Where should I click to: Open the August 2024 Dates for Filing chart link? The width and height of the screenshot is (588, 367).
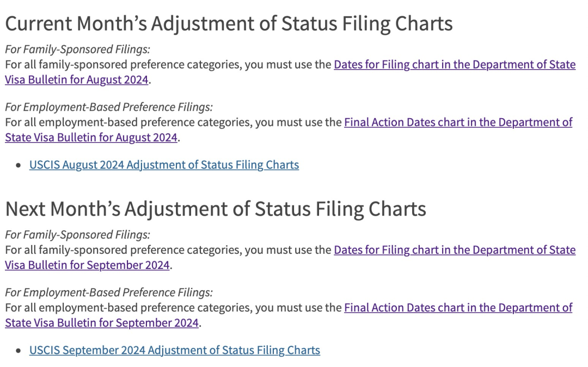pyautogui.click(x=454, y=65)
